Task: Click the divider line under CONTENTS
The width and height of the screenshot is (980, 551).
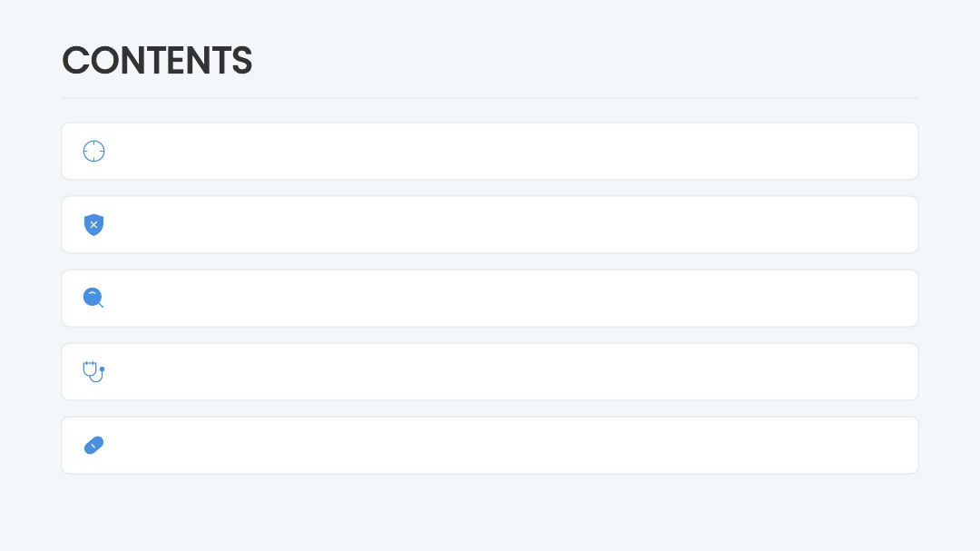Action: pyautogui.click(x=490, y=97)
